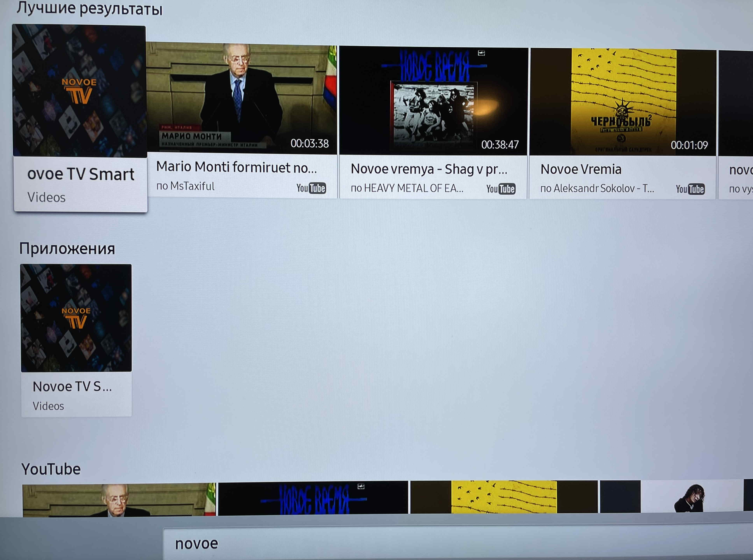Click "Videos" label under "Novoe TV S..." app
The width and height of the screenshot is (753, 560).
point(48,406)
